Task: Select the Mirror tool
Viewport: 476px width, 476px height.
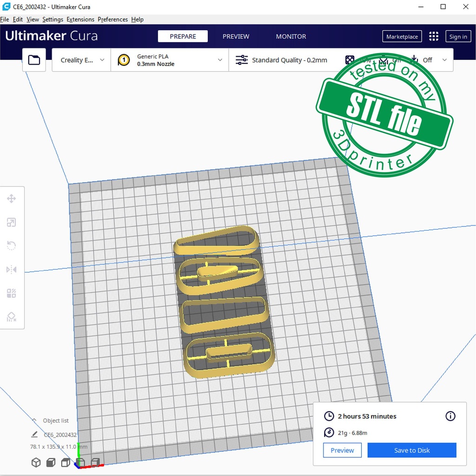Action: [12, 270]
